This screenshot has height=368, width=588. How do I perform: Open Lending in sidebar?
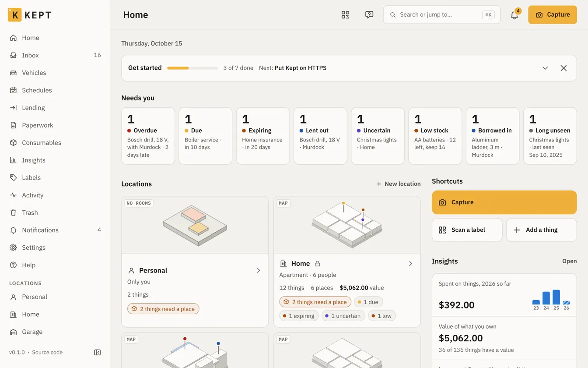point(55,108)
